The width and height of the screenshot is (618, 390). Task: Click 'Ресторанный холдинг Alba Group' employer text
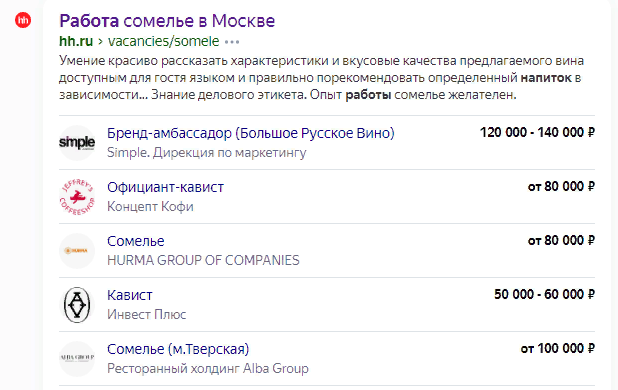pyautogui.click(x=208, y=368)
